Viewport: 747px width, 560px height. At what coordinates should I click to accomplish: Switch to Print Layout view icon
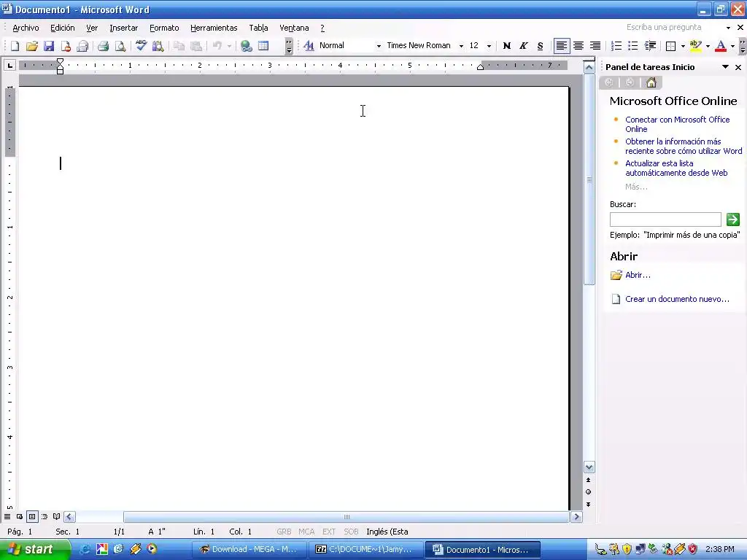point(32,516)
